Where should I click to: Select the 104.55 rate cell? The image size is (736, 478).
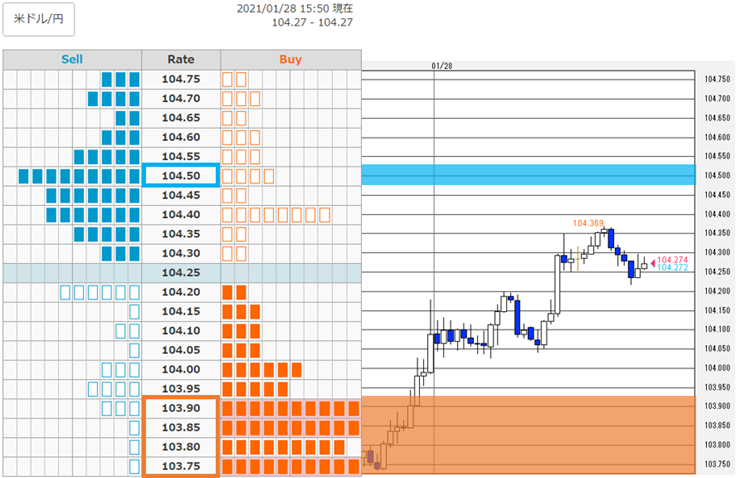click(x=181, y=156)
